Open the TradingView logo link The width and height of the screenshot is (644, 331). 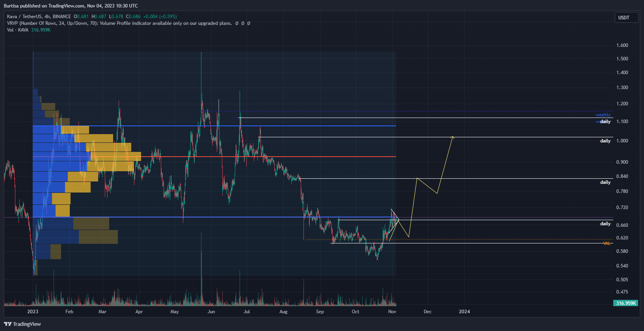point(22,324)
